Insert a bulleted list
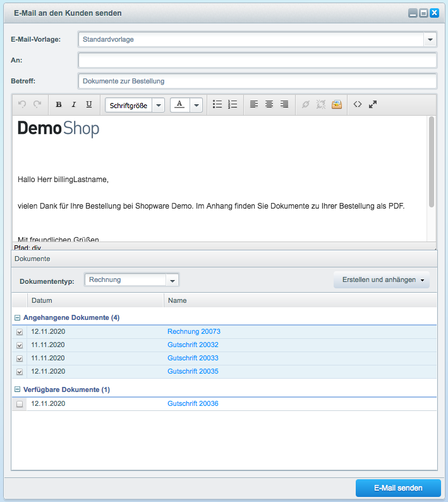Image resolution: width=448 pixels, height=502 pixels. point(217,105)
